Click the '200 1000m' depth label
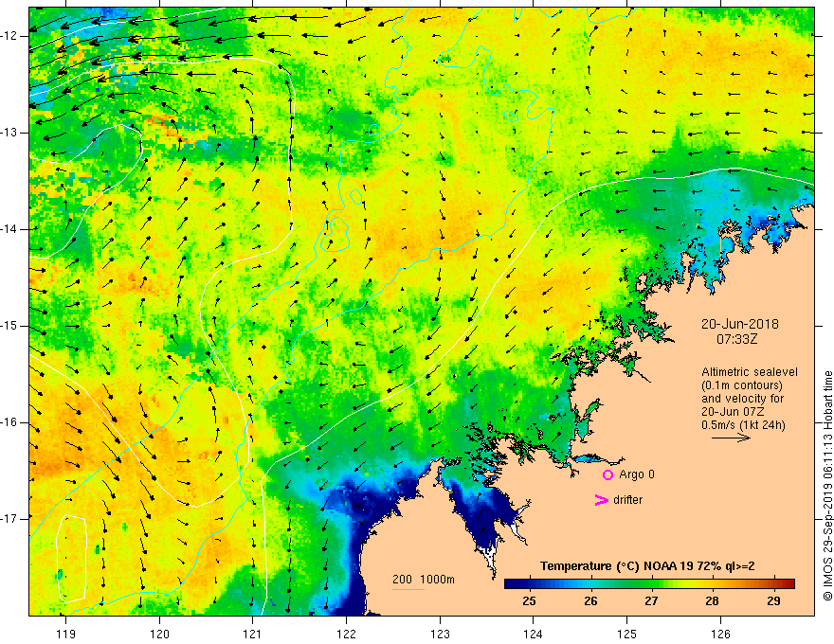834x644 pixels. coord(424,580)
